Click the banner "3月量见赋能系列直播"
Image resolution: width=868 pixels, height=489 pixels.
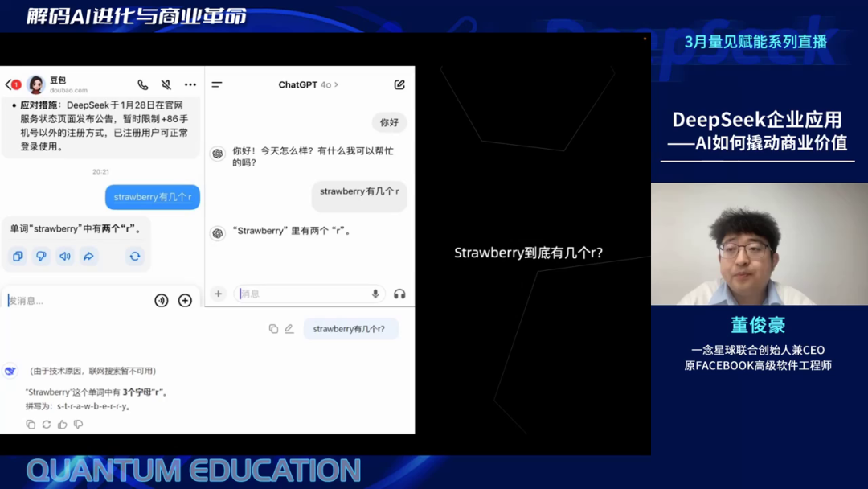tap(755, 42)
